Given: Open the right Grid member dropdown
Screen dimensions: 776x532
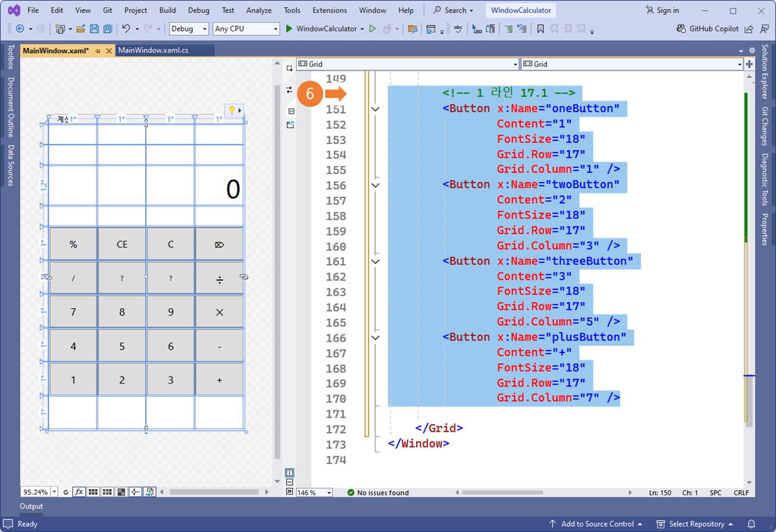Looking at the screenshot, I should coord(632,64).
